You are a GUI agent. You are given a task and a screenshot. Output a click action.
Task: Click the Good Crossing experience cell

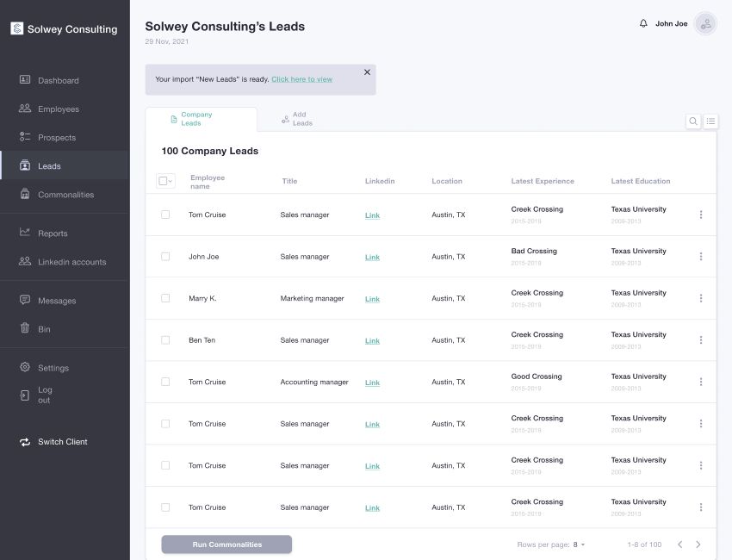(x=537, y=376)
